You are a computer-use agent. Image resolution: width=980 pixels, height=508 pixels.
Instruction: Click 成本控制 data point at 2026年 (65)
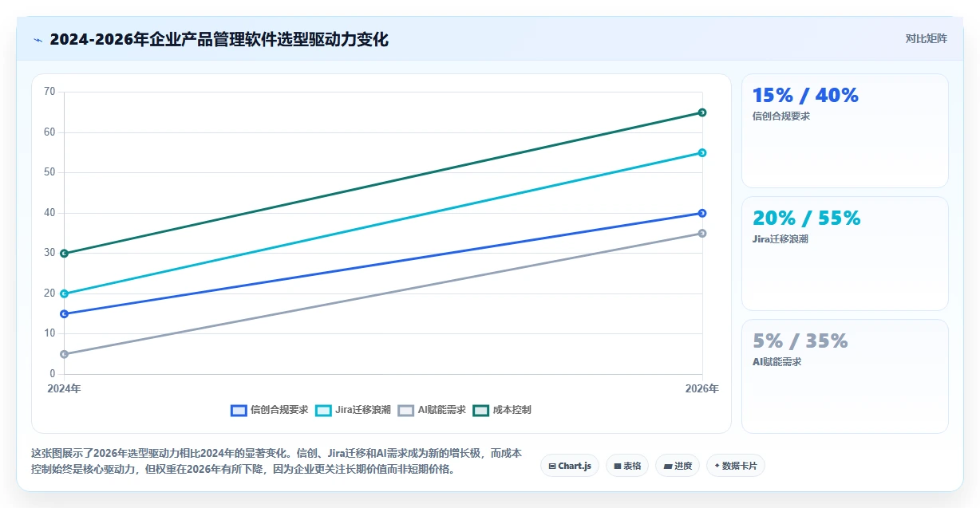pos(702,112)
